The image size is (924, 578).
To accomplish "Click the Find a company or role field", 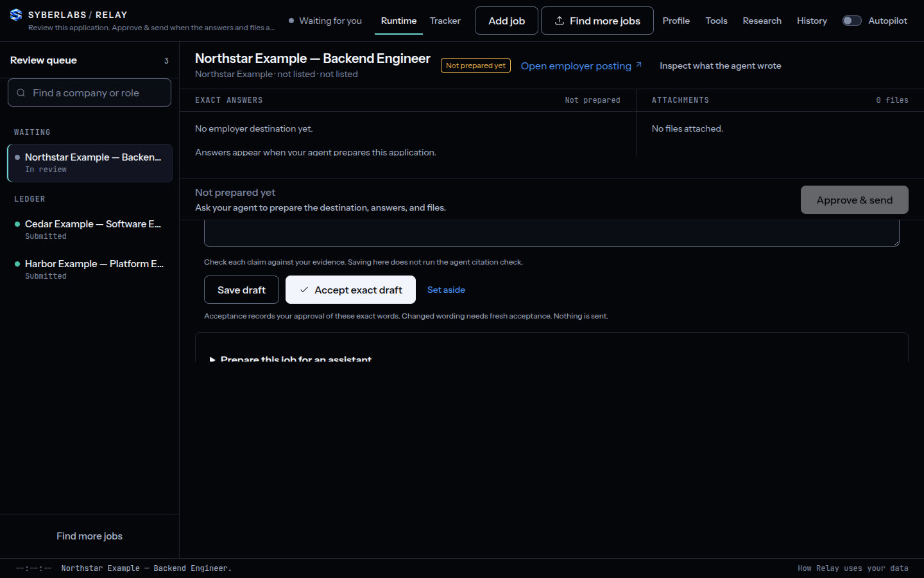I will click(89, 92).
